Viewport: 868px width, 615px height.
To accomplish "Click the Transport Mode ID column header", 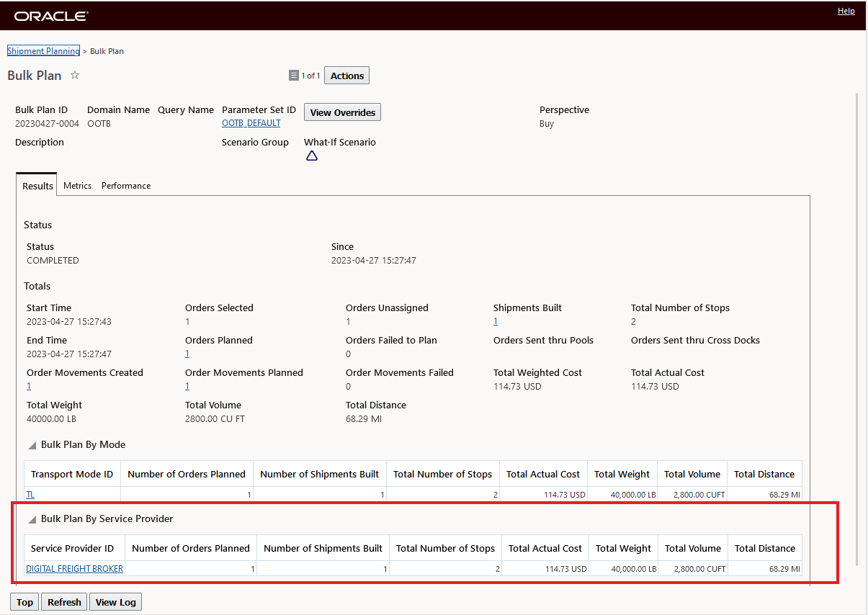I will pos(72,474).
